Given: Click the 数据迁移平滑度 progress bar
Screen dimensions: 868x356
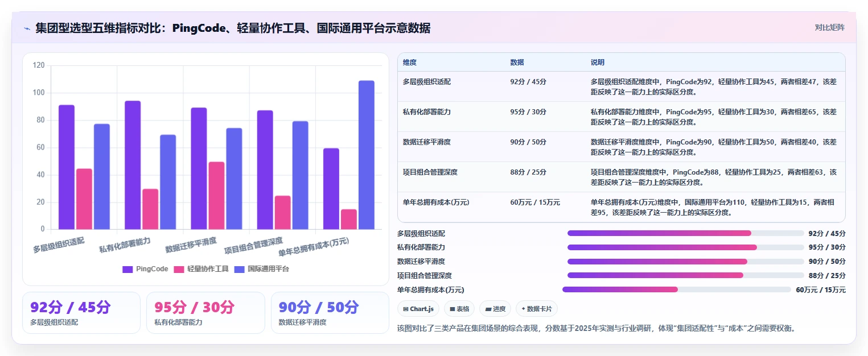Looking at the screenshot, I should click(x=685, y=262).
